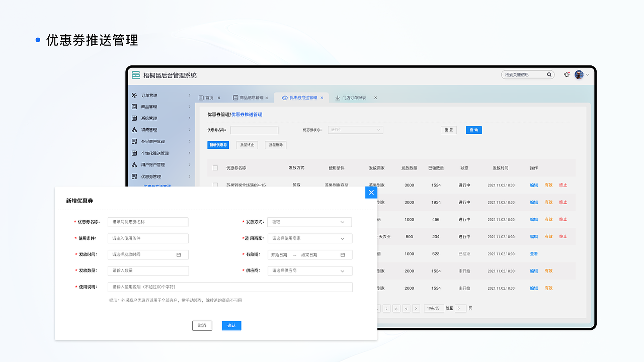Viewport: 644px width, 362px height.
Task: Open notifications via the bell icon
Action: click(x=567, y=75)
